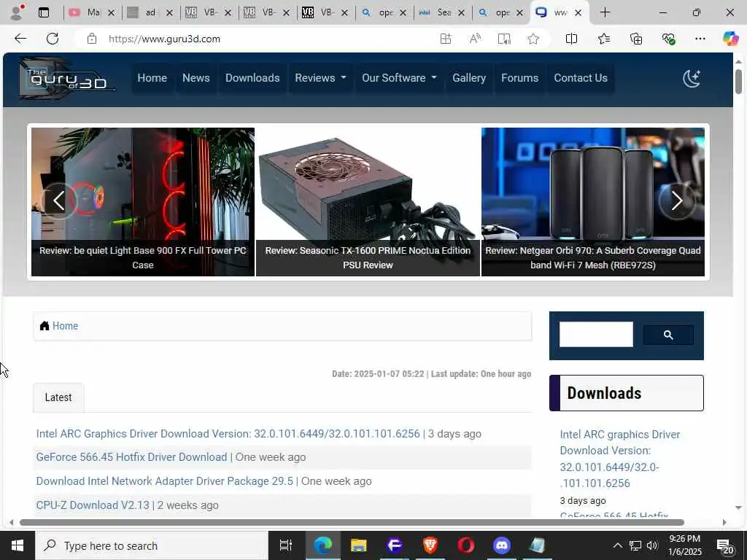Open notification center with 20 badge

[x=724, y=547]
